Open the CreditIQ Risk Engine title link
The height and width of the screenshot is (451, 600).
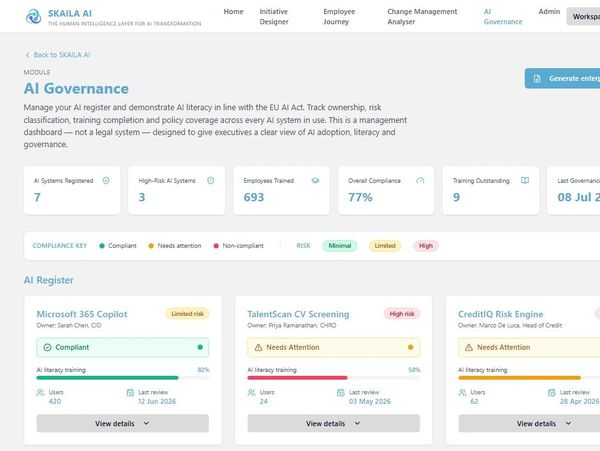click(501, 314)
